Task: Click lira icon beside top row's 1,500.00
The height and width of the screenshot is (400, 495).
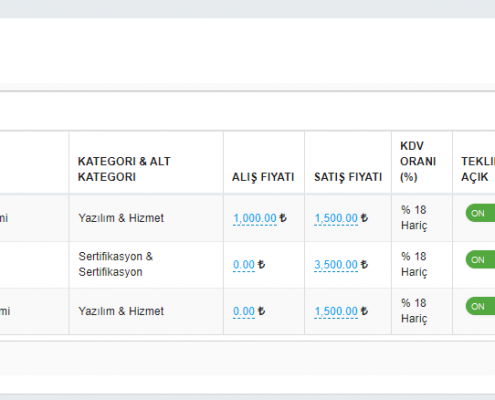Action: (x=364, y=218)
